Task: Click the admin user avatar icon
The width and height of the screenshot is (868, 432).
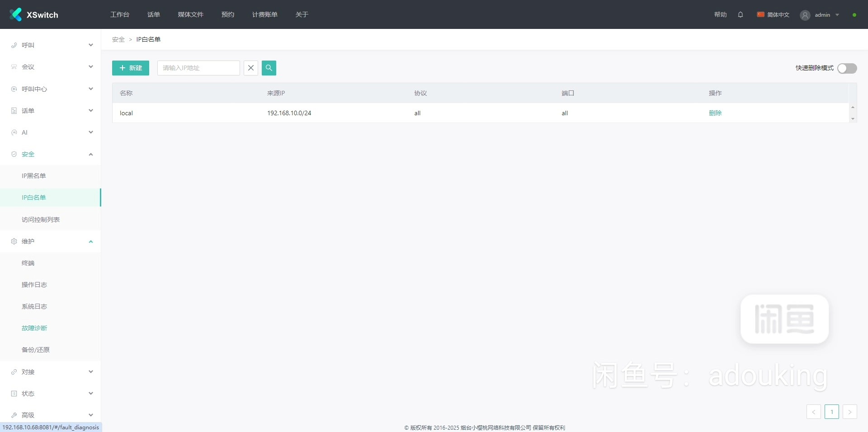Action: pos(805,15)
